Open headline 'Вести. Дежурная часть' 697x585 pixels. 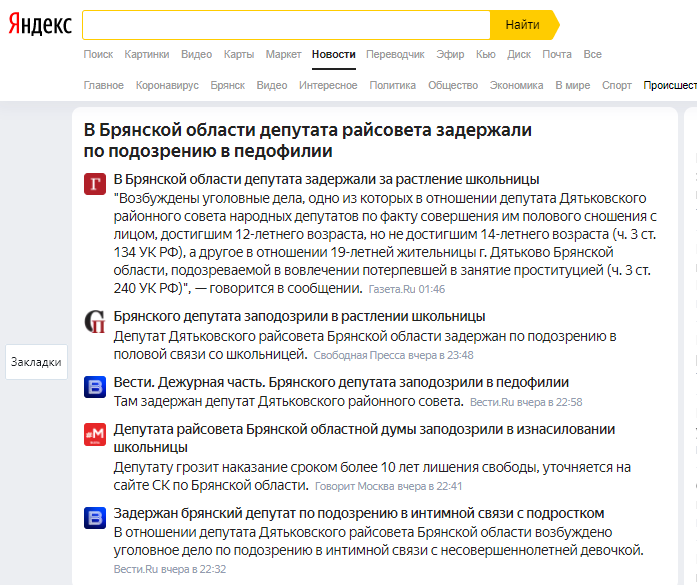tap(341, 382)
